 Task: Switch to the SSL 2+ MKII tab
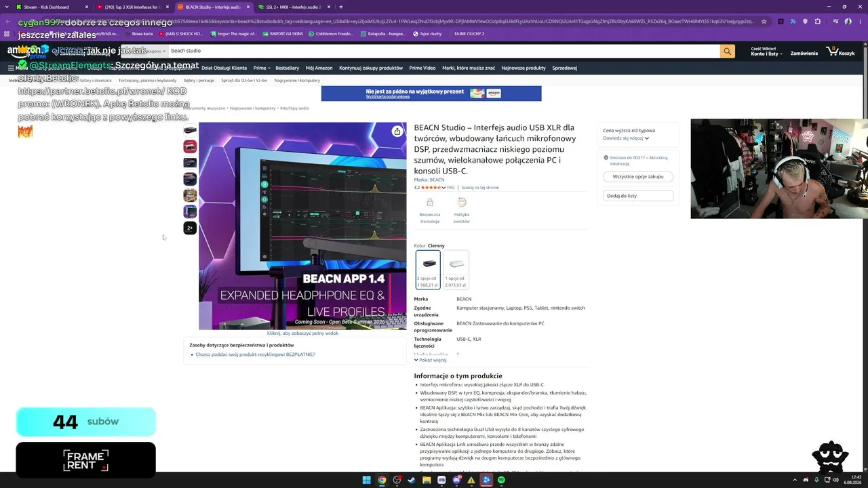pos(294,7)
